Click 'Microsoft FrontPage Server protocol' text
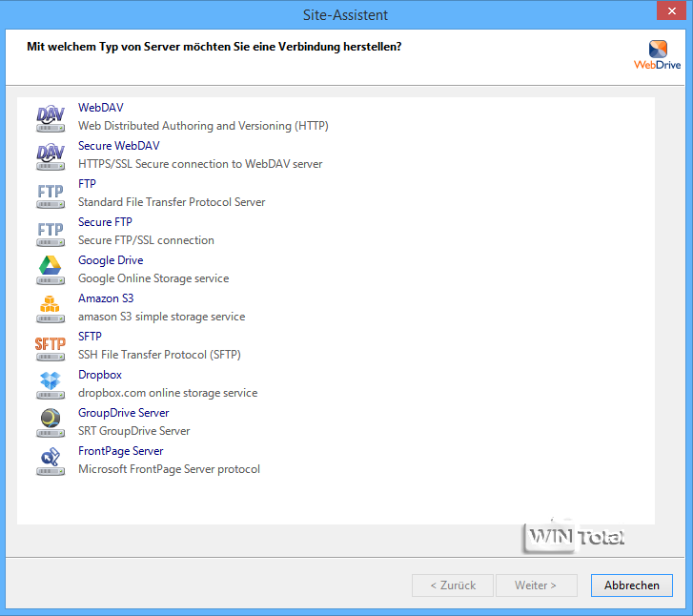 point(169,469)
